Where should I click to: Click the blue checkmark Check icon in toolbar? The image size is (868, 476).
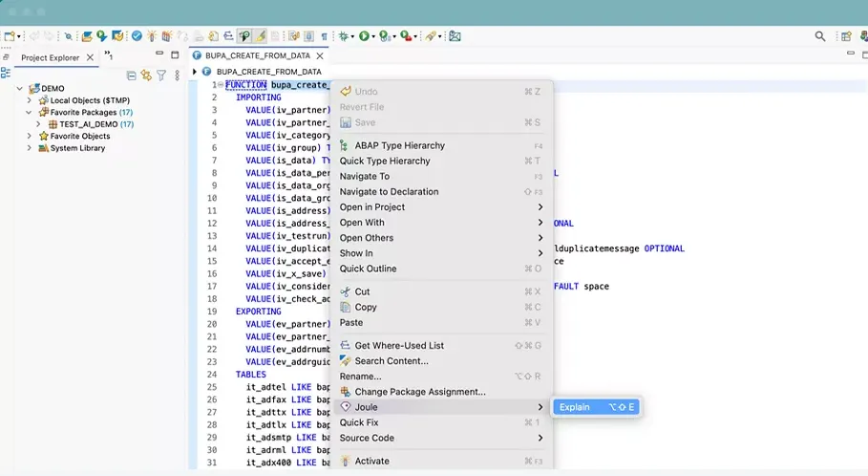(x=137, y=36)
